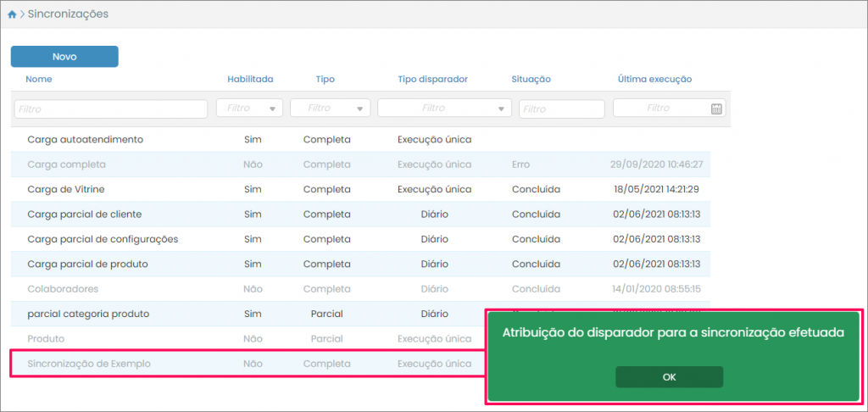Focus the Nome filter text field

point(111,109)
